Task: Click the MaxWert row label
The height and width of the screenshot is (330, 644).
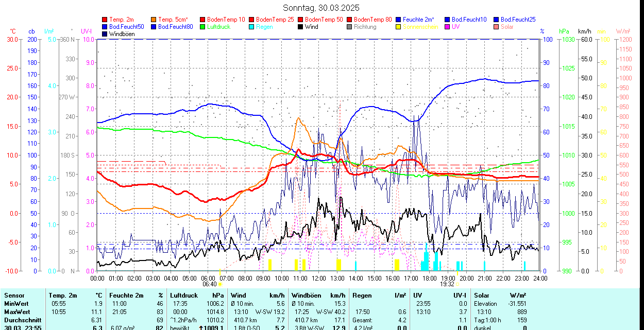Action: click(x=19, y=312)
